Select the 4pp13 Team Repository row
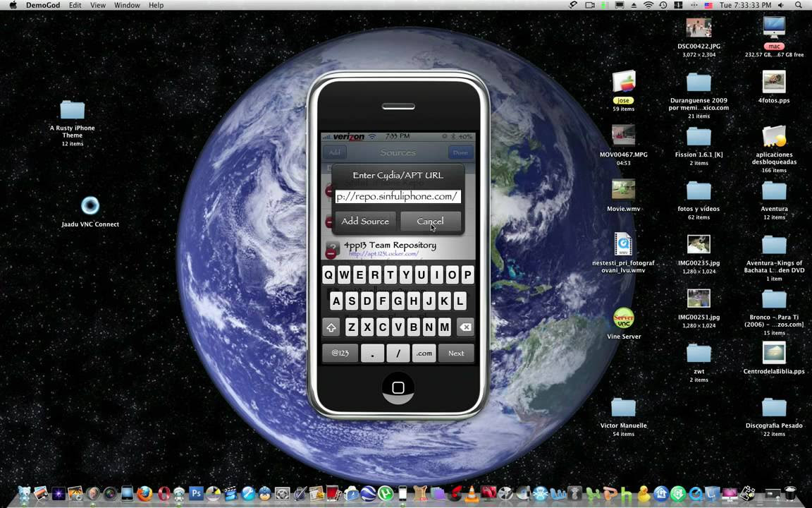This screenshot has width=812, height=508. point(398,249)
